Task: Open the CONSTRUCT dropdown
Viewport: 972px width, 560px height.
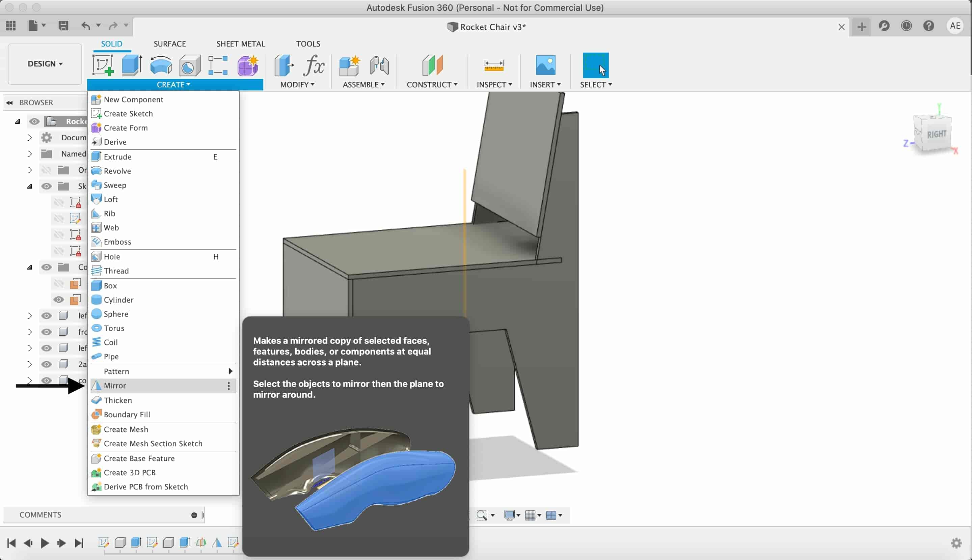Action: (x=432, y=84)
